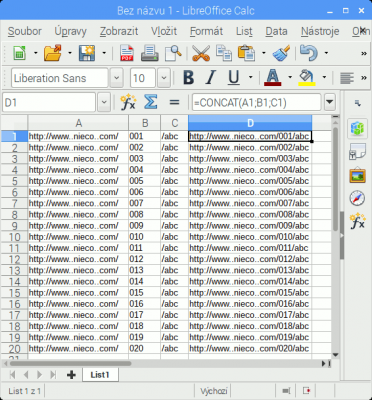This screenshot has height=400, width=372.
Task: Expand the Liberation Sans font name dropdown
Action: click(x=116, y=78)
